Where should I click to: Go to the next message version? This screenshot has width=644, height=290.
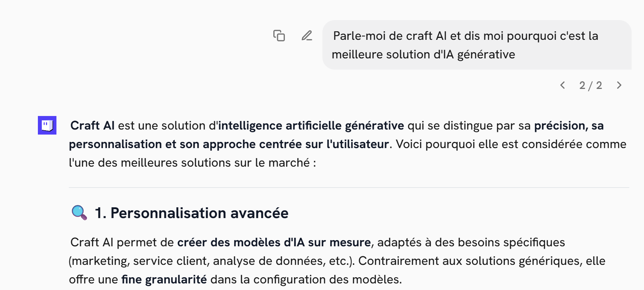pyautogui.click(x=619, y=85)
